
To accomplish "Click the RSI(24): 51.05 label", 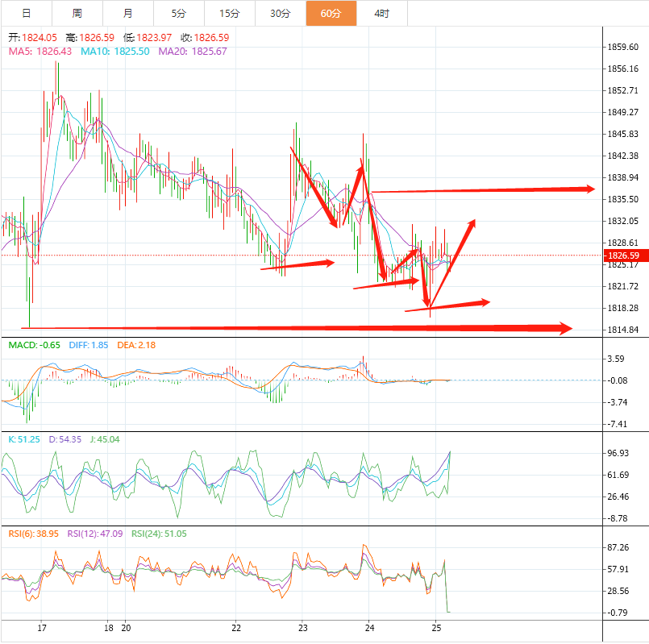I will [160, 534].
